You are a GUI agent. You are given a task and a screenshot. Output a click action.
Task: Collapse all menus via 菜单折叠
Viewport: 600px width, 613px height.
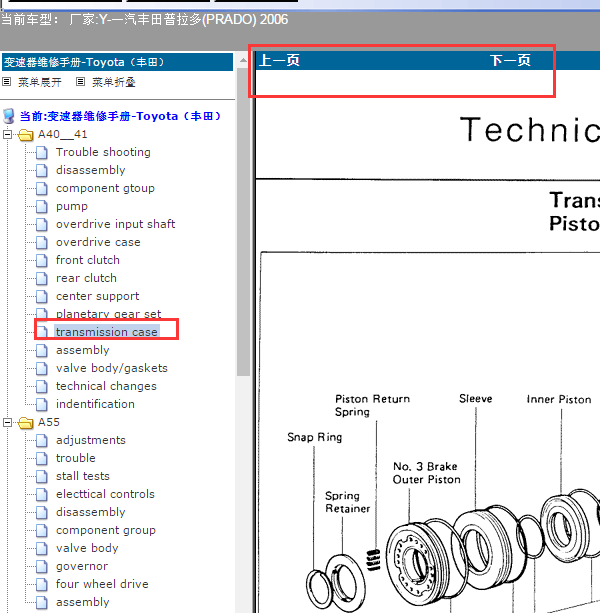pos(114,82)
